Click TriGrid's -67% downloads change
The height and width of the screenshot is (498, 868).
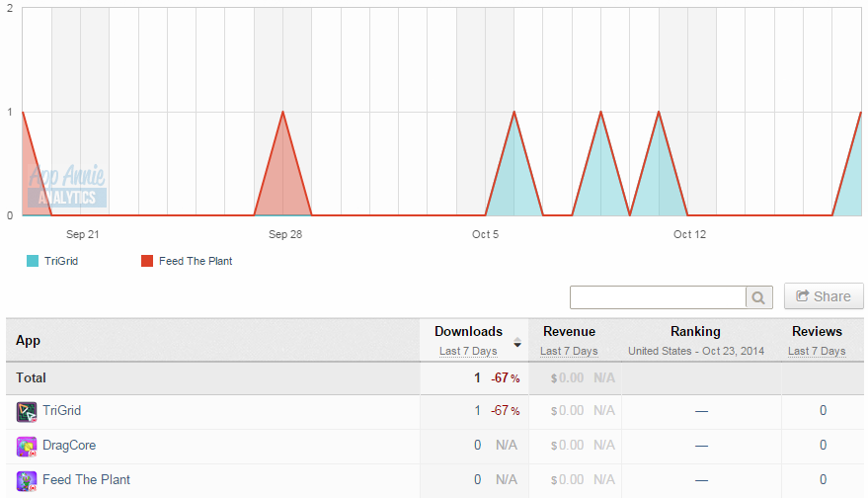(x=506, y=410)
